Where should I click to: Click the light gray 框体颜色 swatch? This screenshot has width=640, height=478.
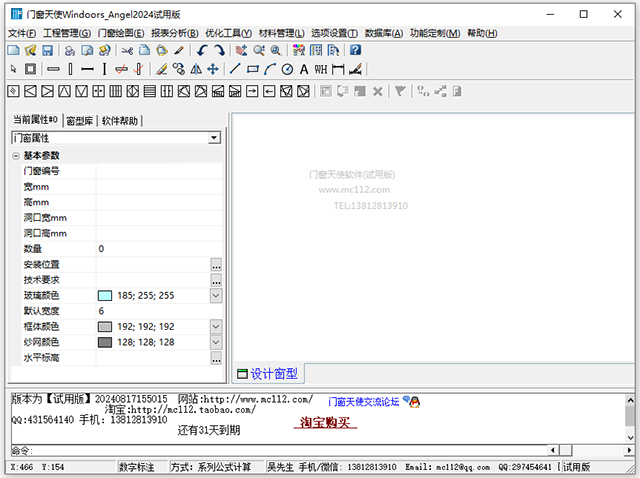pos(105,327)
